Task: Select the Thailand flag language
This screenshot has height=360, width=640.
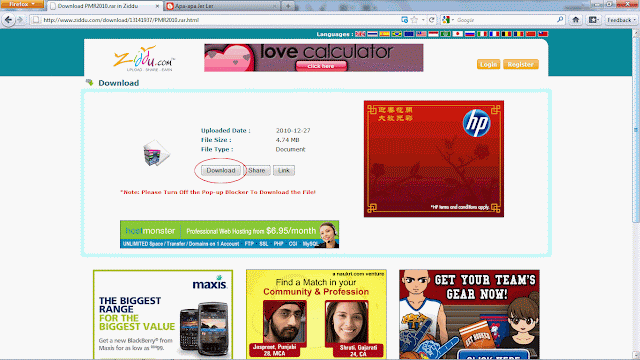Action: click(372, 34)
